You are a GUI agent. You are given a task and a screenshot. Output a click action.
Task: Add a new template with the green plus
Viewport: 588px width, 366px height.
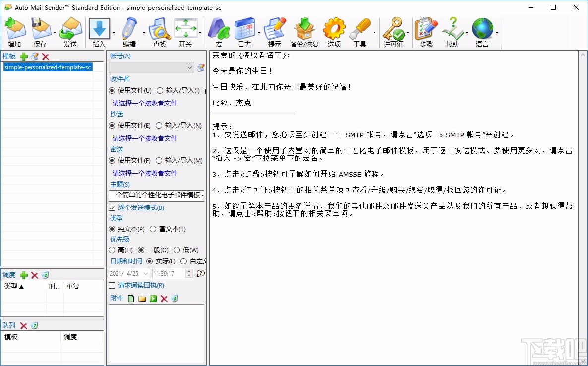(x=23, y=56)
